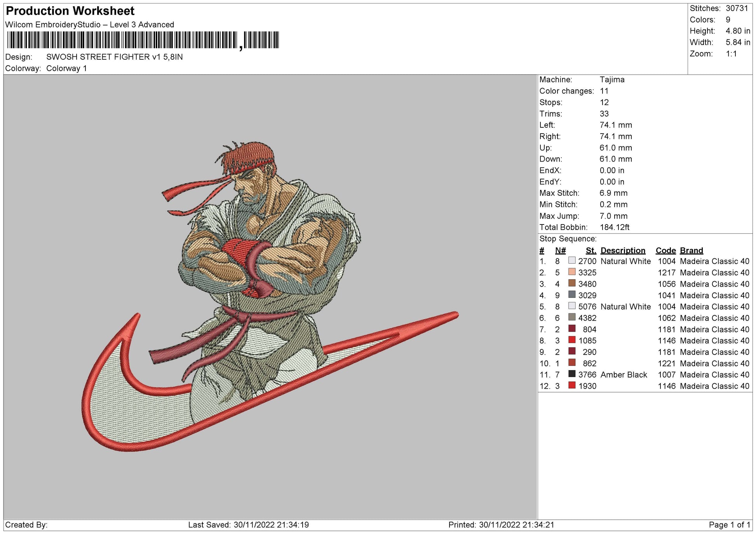Image resolution: width=756 pixels, height=534 pixels.
Task: Click the Amber Black swatch in stop 11
Action: pos(571,374)
